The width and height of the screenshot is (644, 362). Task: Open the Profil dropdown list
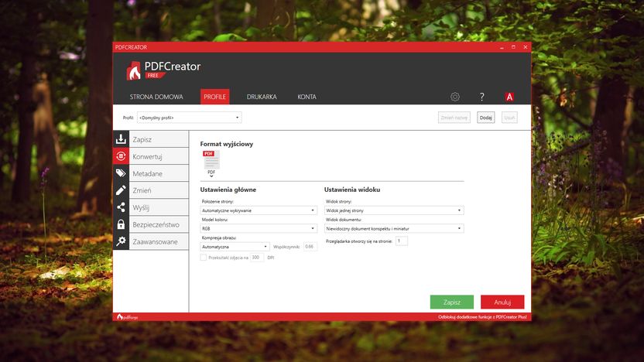click(190, 118)
